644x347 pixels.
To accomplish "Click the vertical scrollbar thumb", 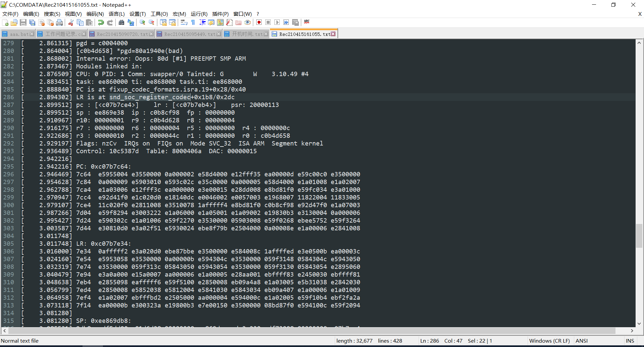I will point(639,235).
